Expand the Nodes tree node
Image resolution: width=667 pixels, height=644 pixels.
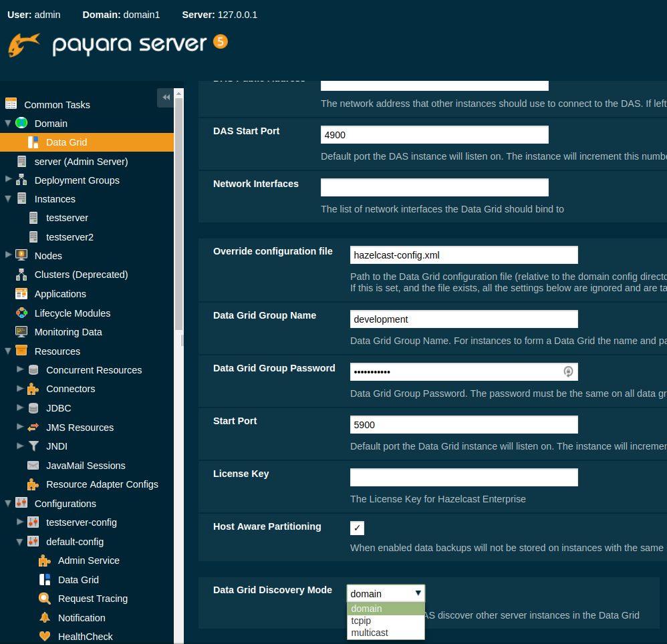[8, 255]
